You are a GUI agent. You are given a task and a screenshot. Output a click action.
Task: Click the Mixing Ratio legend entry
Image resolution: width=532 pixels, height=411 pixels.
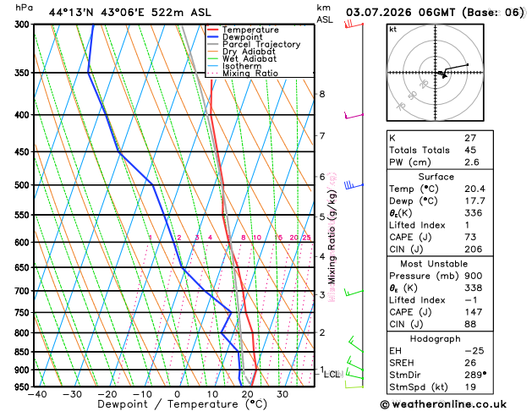pyautogui.click(x=243, y=74)
